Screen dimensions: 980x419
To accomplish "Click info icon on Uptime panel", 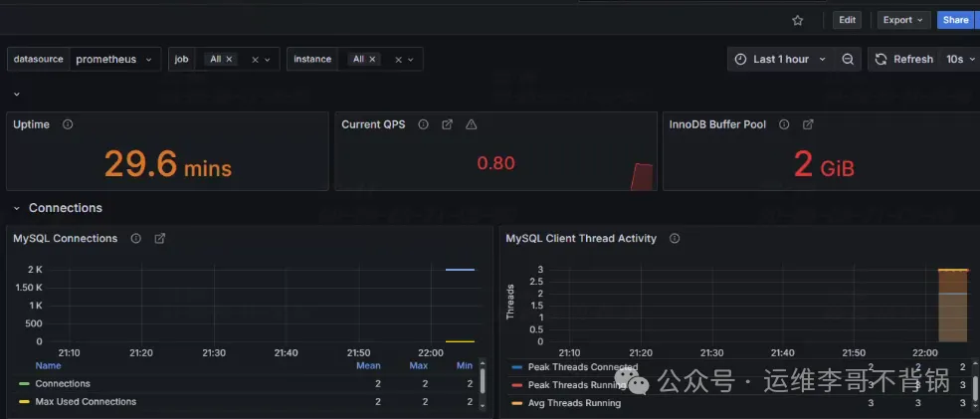I will click(68, 125).
